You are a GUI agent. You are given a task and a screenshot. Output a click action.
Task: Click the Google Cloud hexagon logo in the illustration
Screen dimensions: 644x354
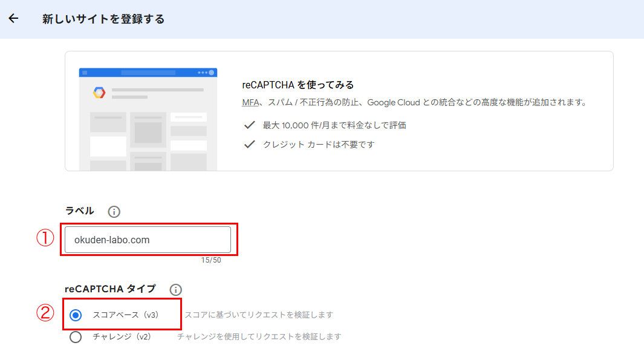coord(99,93)
